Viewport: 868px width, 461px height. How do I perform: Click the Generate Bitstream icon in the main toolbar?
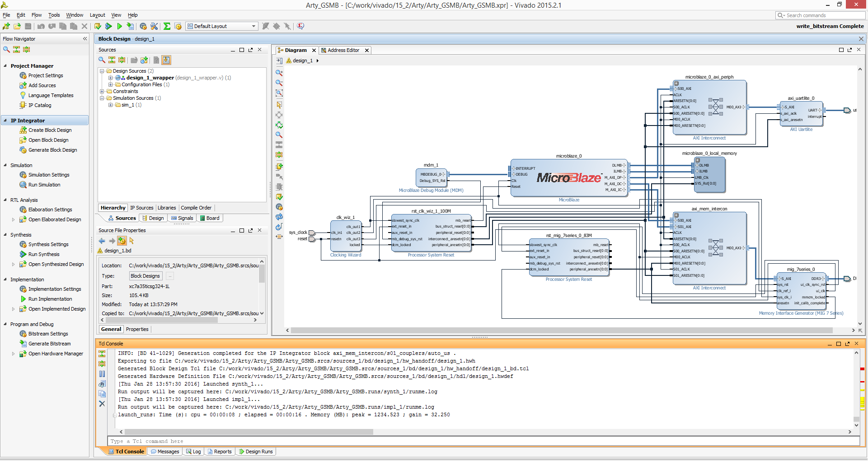130,26
